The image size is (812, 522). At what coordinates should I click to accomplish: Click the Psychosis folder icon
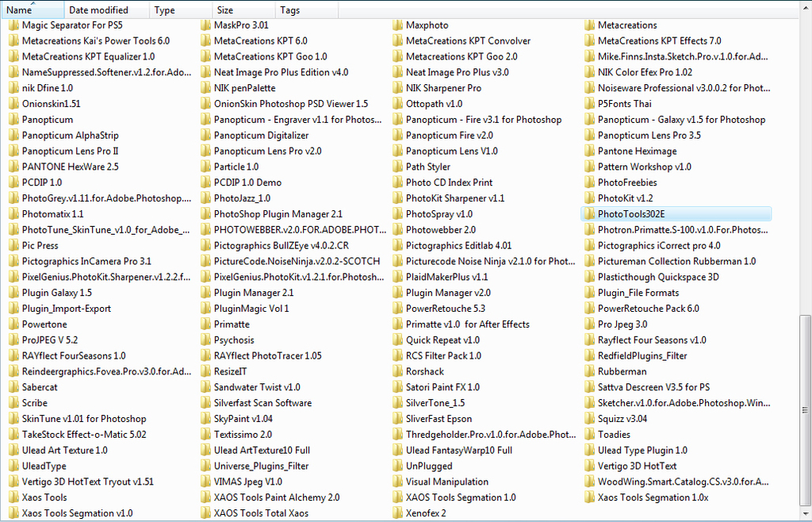(205, 340)
